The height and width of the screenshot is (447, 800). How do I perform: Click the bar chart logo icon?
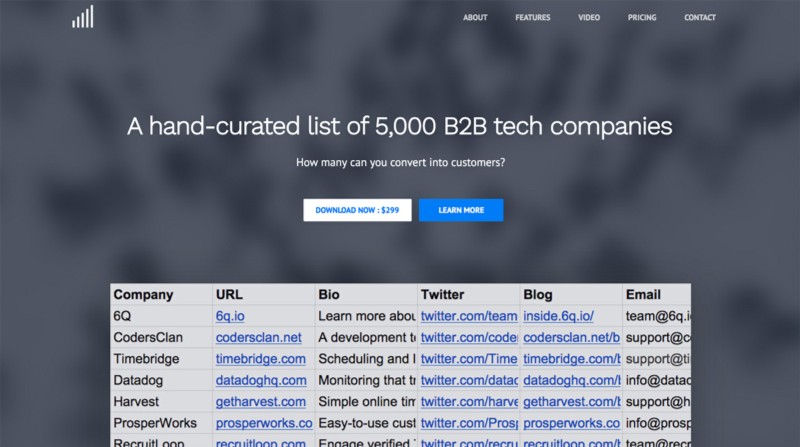(x=83, y=17)
